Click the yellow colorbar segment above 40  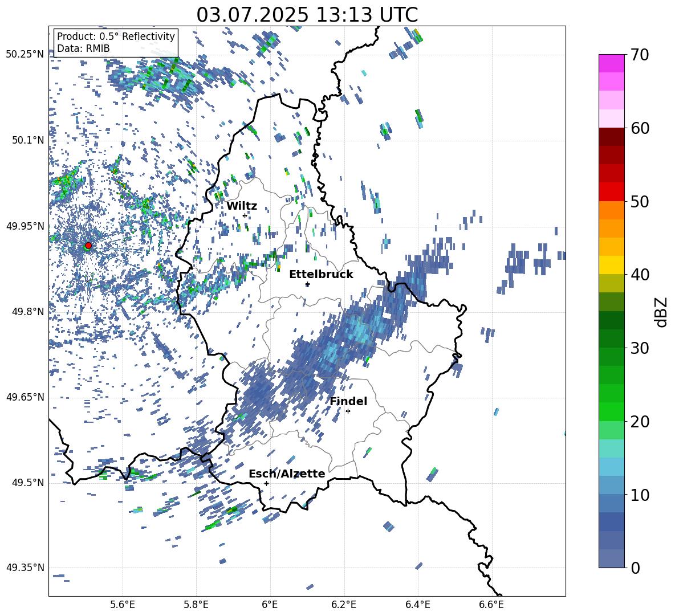pos(611,265)
